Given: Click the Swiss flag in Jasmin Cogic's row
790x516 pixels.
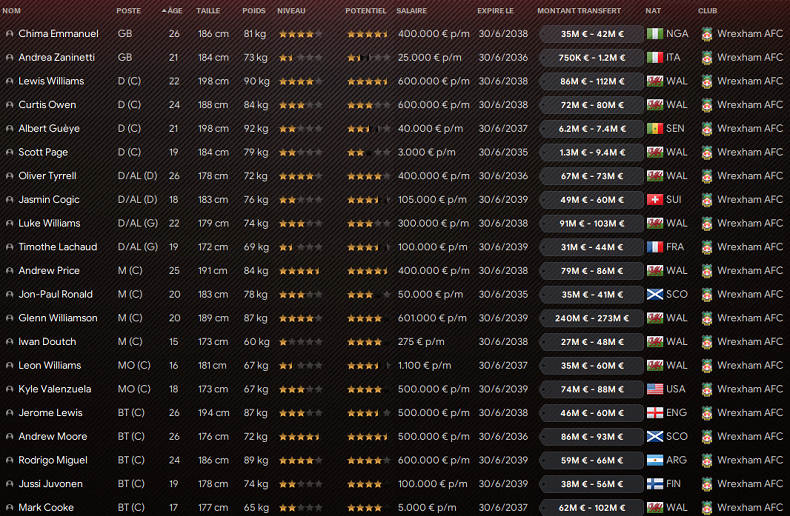Looking at the screenshot, I should click(x=655, y=200).
